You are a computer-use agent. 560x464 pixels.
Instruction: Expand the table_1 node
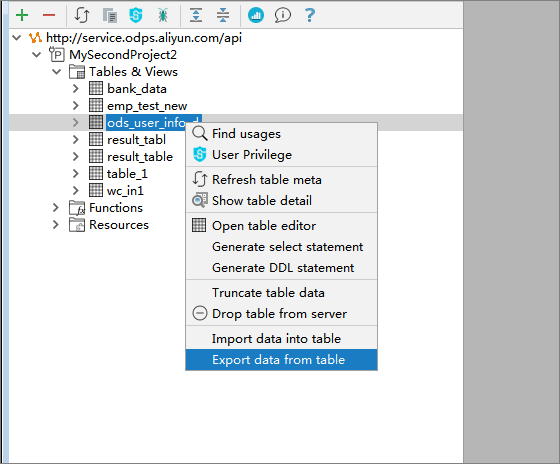[x=75, y=173]
